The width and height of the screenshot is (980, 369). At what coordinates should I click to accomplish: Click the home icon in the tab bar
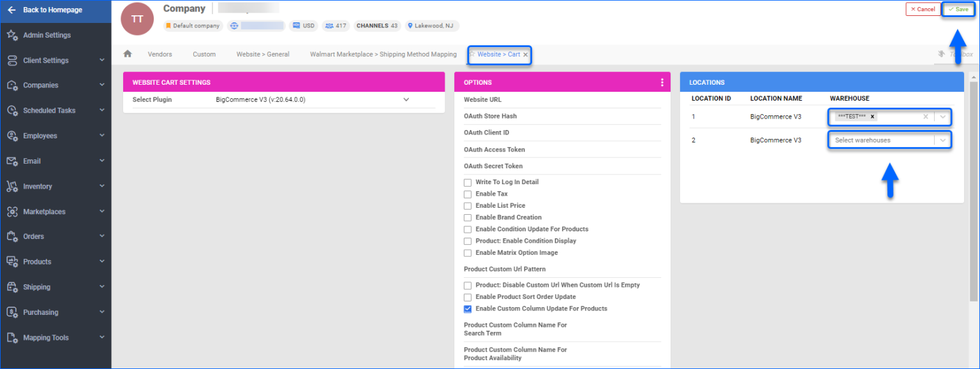[127, 54]
